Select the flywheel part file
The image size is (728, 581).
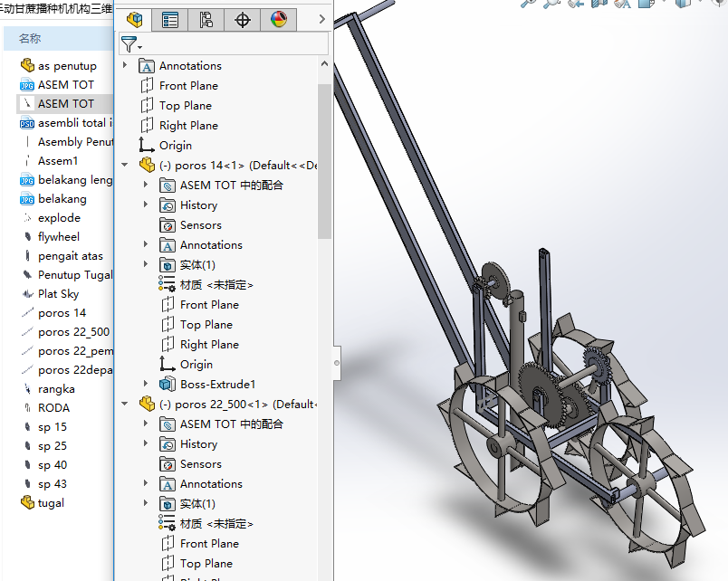pyautogui.click(x=58, y=237)
